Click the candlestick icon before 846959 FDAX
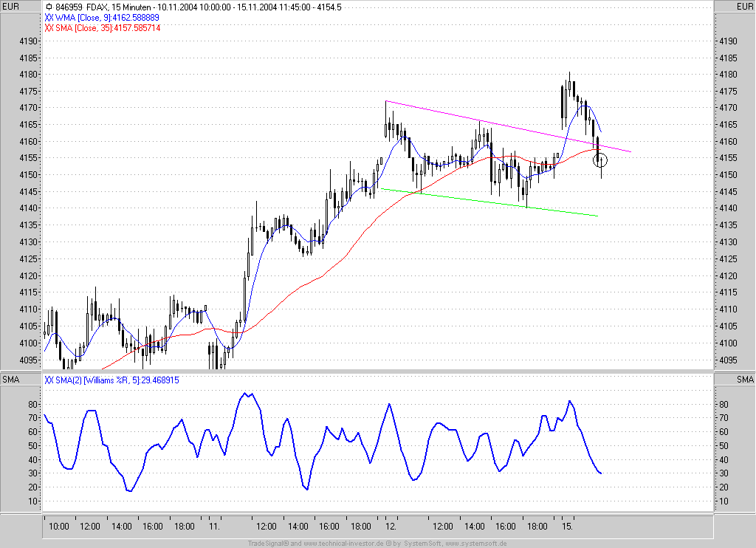 pos(49,7)
